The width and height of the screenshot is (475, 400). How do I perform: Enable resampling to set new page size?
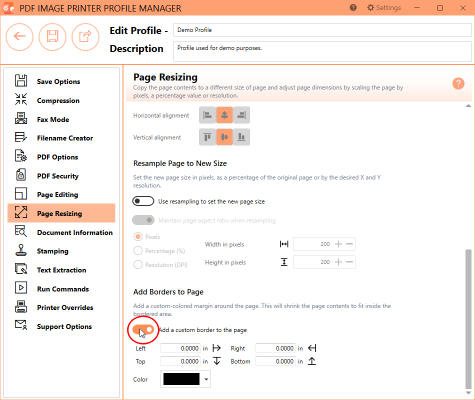pos(143,201)
